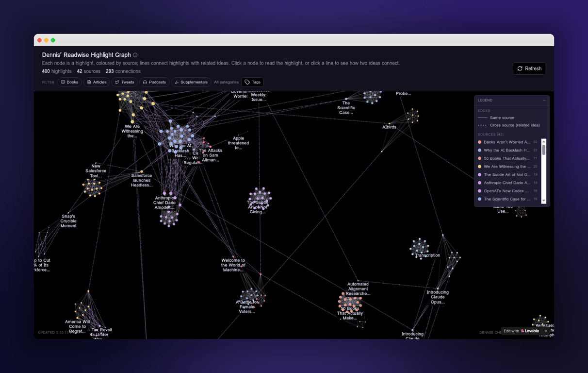588x373 pixels.
Task: Click the legend scrollbar down arrow
Action: pos(543,201)
